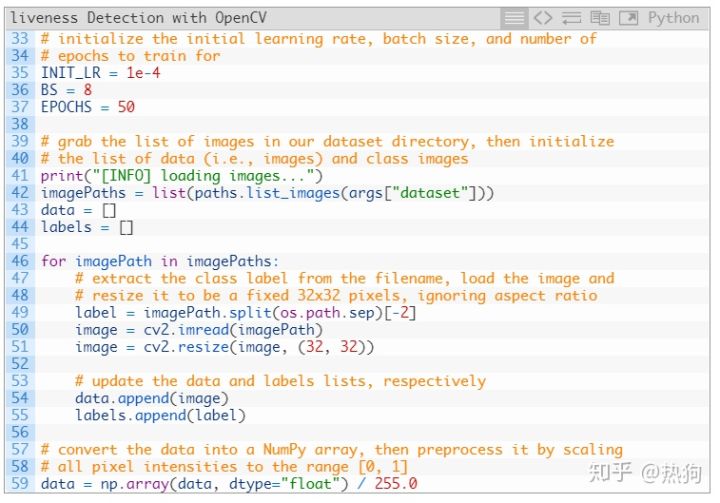Click the 'np.array(data, dtype="float")' line
Image resolution: width=720 pixels, height=503 pixels.
point(229,484)
